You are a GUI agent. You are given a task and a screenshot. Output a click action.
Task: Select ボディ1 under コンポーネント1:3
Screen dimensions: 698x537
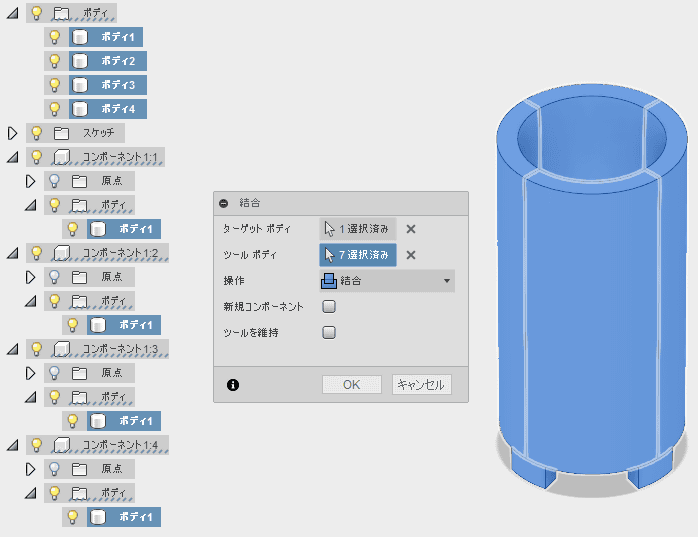[124, 421]
